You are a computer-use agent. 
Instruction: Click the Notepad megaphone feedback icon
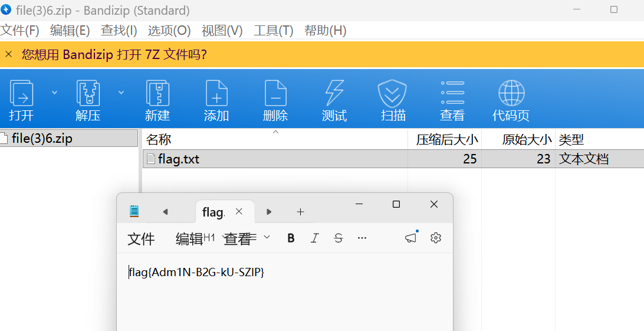point(411,237)
